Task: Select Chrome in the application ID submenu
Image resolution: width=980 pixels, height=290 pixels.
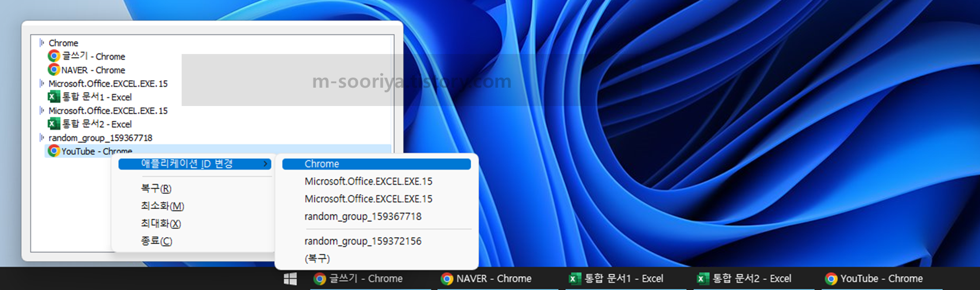Action: click(377, 164)
